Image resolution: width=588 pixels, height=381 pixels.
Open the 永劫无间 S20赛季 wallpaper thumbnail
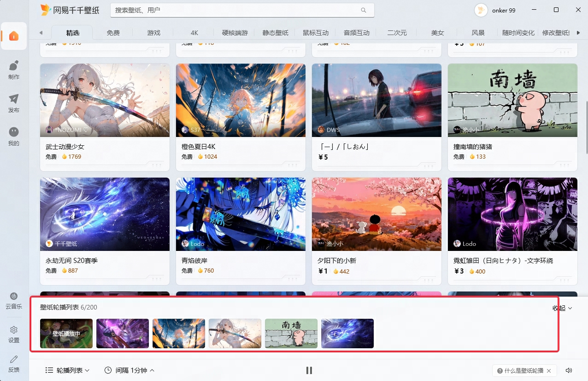coord(105,214)
